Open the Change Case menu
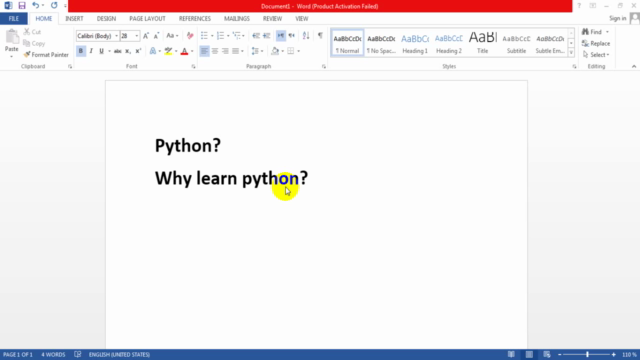This screenshot has height=360, width=640. [x=172, y=36]
